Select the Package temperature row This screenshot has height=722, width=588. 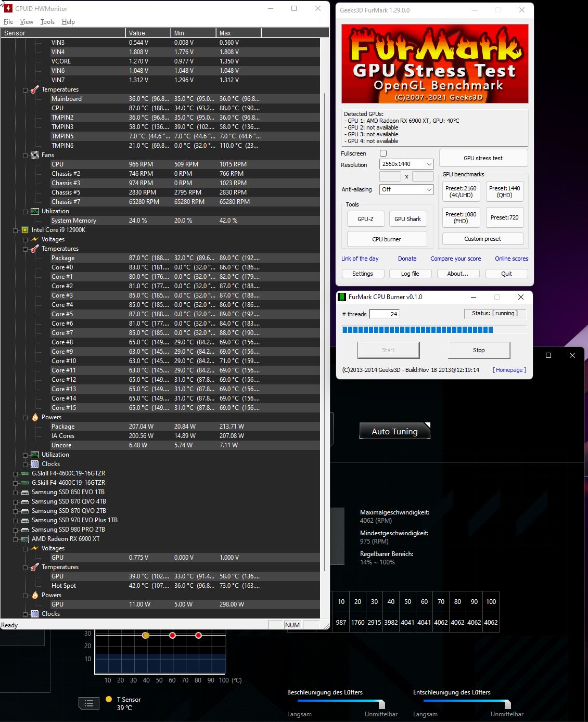160,258
